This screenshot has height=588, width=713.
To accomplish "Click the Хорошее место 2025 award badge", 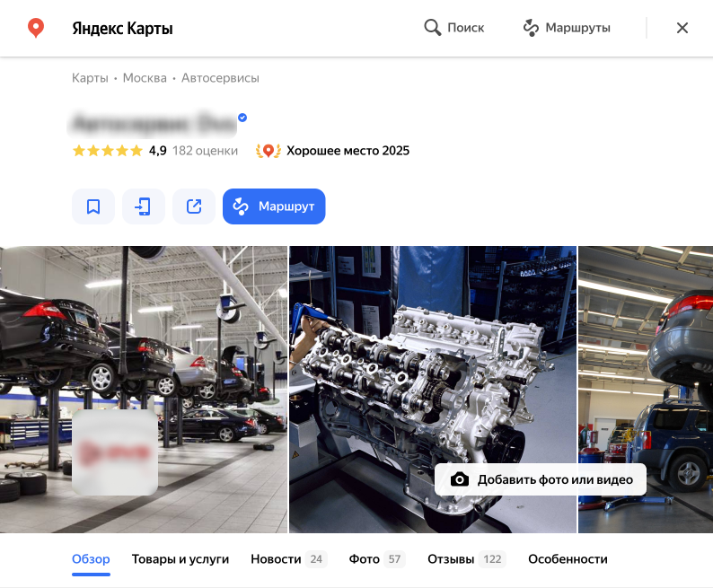I will click(332, 151).
